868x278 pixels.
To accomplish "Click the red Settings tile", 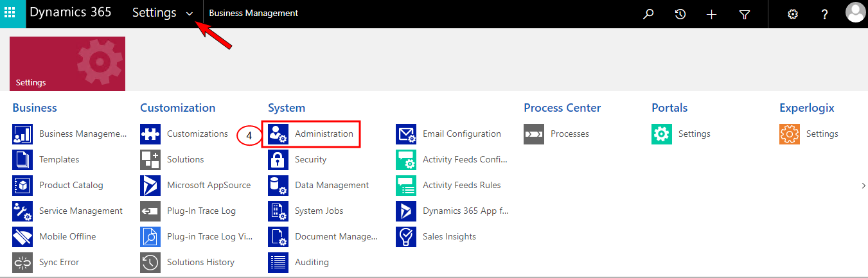I will tap(67, 64).
